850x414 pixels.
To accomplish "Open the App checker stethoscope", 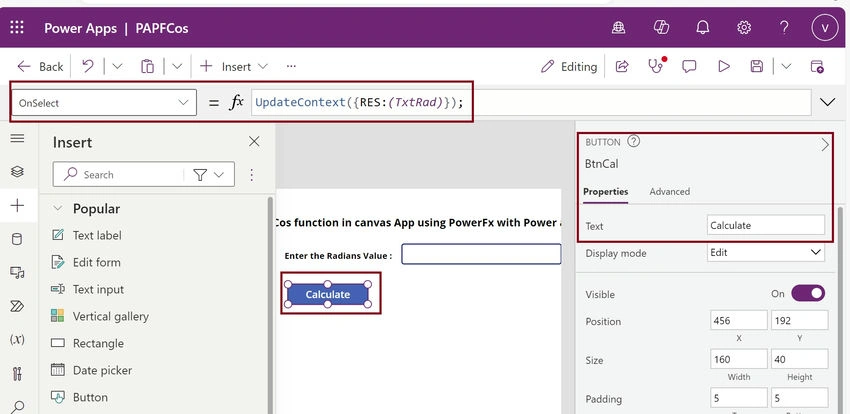I will (x=656, y=66).
